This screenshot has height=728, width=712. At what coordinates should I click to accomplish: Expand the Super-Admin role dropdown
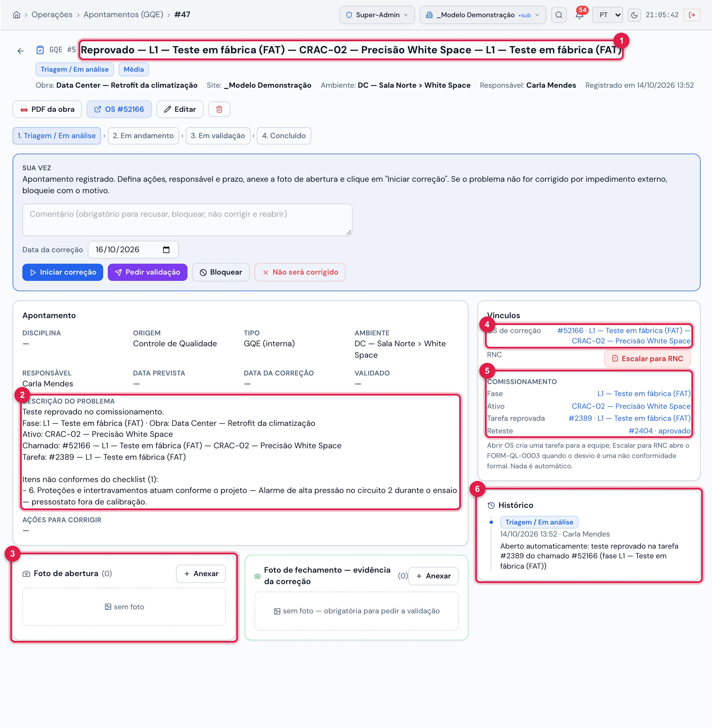click(x=377, y=15)
